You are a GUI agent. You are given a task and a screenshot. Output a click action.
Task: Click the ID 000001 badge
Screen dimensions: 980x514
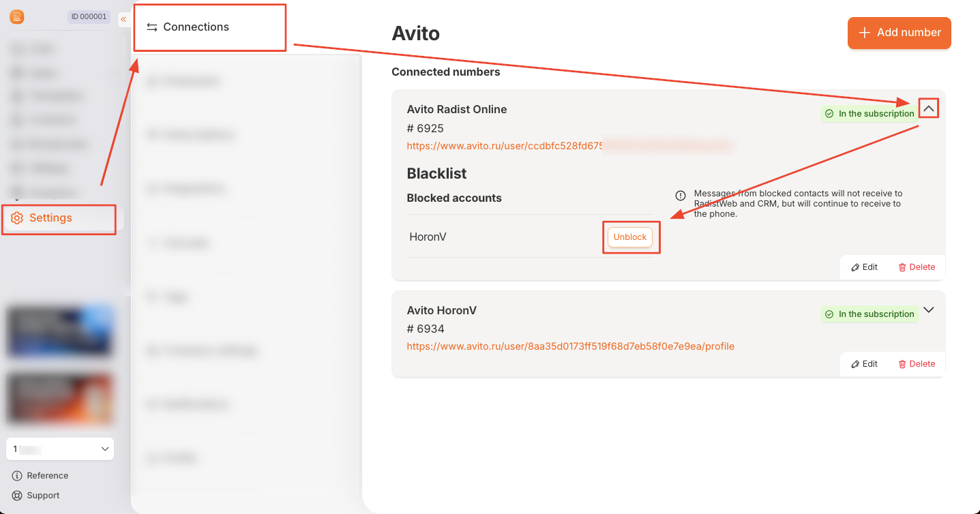coord(89,17)
